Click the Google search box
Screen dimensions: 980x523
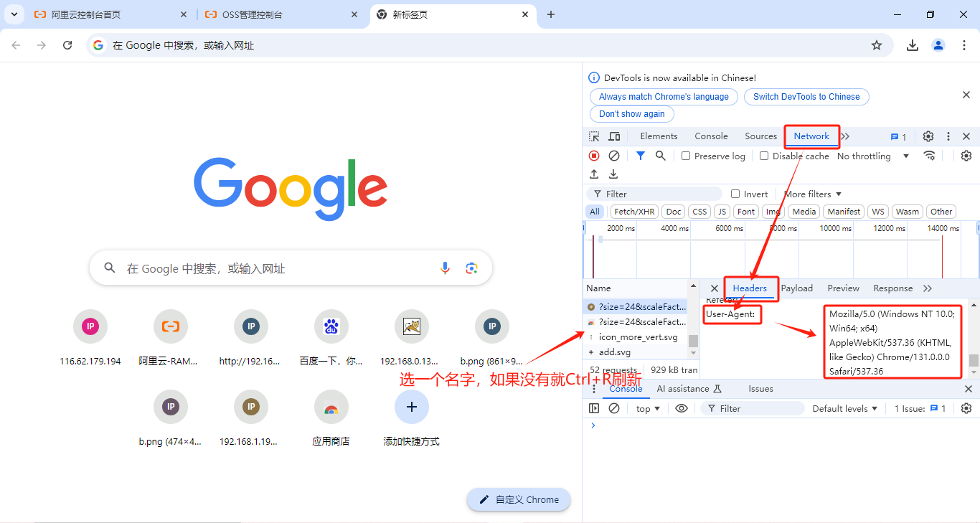coord(291,268)
